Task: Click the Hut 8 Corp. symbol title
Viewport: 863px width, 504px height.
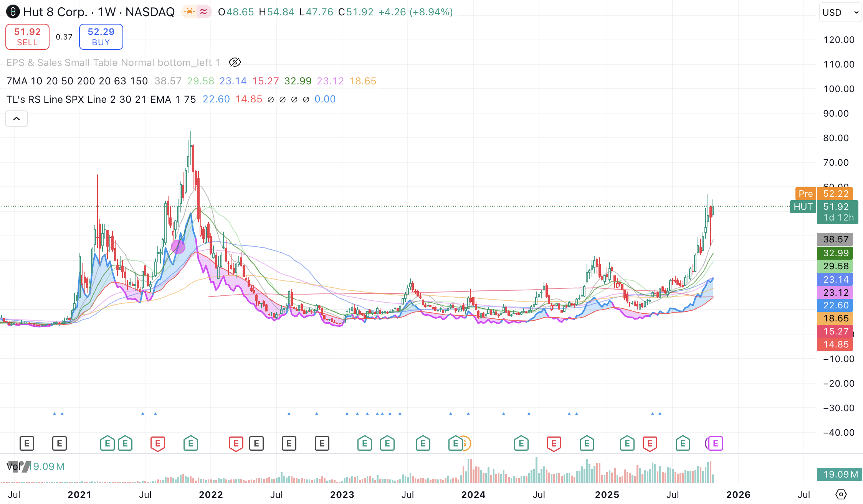Action: 56,12
